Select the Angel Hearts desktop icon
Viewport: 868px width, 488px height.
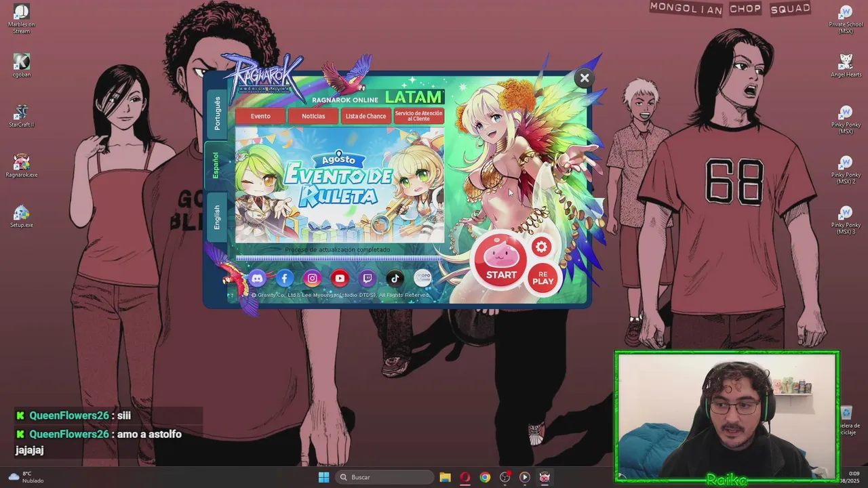pos(846,66)
